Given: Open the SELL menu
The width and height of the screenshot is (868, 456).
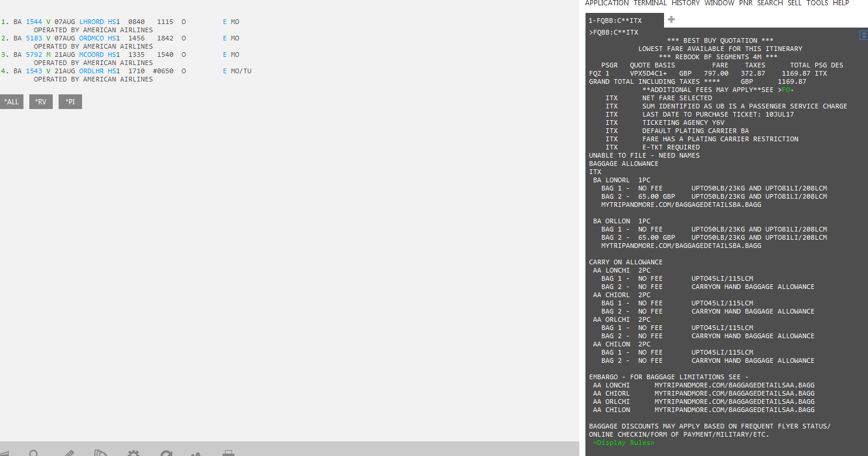Looking at the screenshot, I should (x=795, y=3).
